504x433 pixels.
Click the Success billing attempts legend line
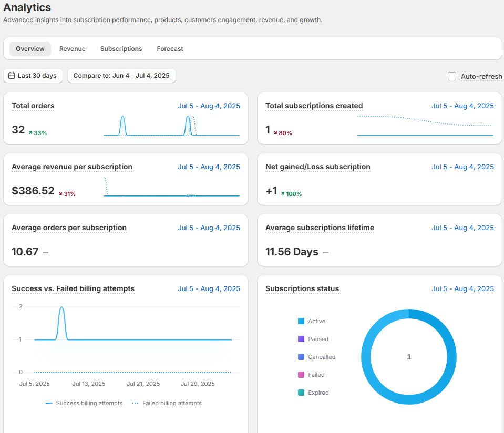click(49, 404)
